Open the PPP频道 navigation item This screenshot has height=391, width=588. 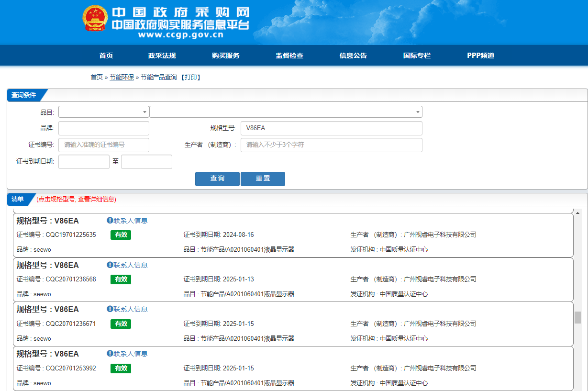point(481,56)
